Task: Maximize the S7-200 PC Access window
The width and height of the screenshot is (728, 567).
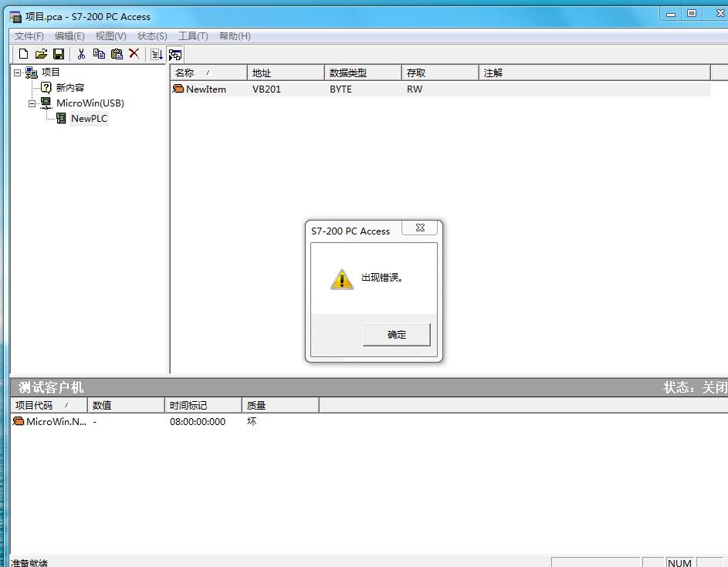Action: point(691,13)
